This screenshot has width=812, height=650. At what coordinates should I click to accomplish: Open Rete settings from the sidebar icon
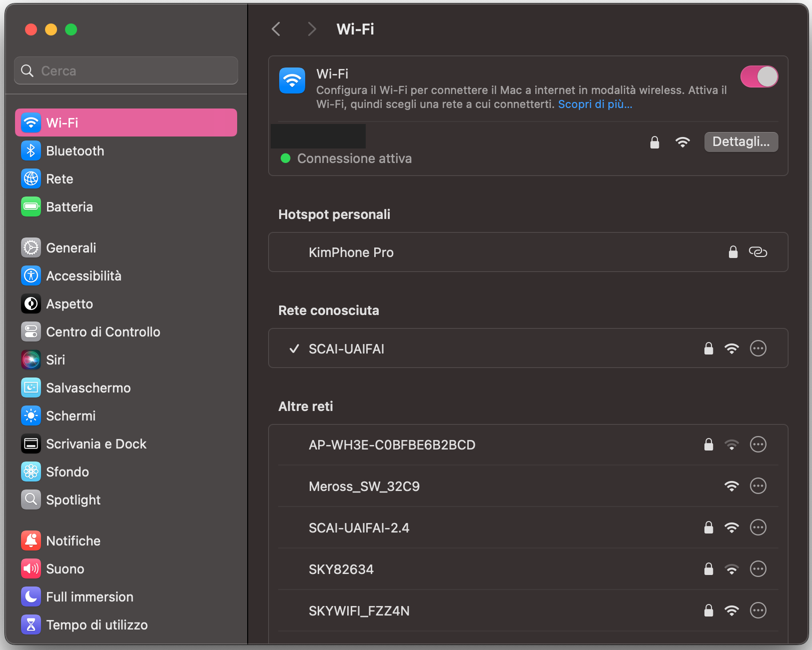(31, 178)
